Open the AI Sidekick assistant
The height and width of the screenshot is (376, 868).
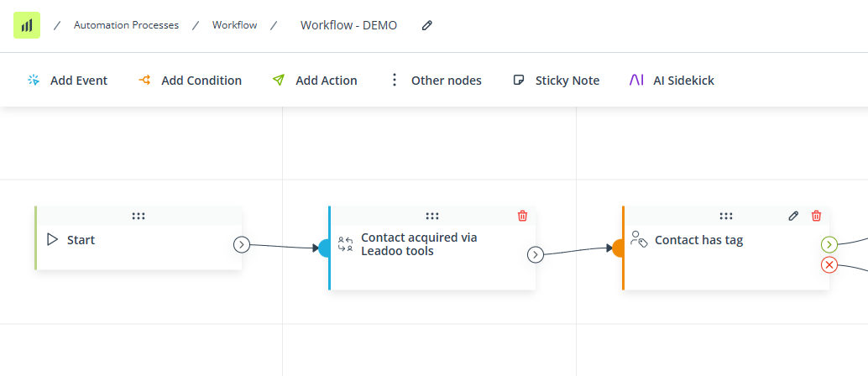[x=672, y=81]
